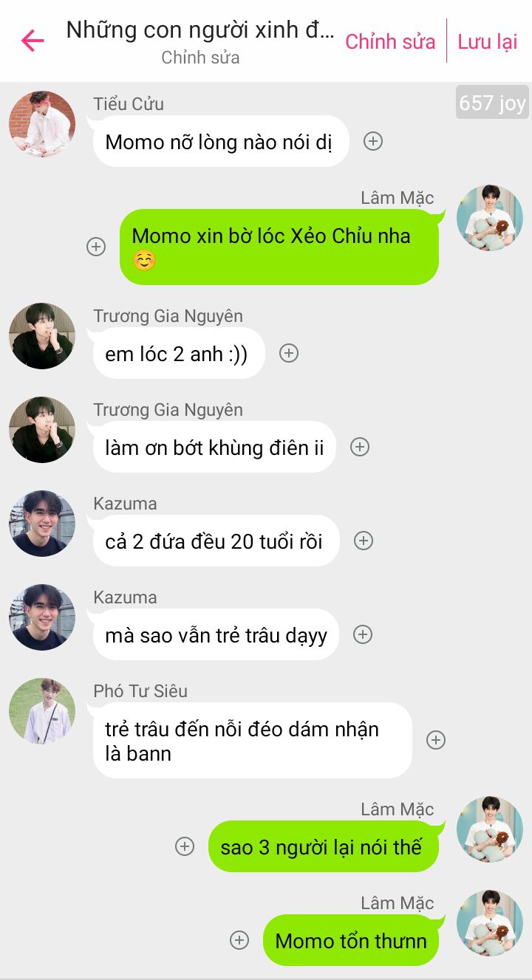This screenshot has height=980, width=532.
Task: Click plus icon beside "cả 2 đứa đều 20 tuổi rồi"
Action: [363, 541]
